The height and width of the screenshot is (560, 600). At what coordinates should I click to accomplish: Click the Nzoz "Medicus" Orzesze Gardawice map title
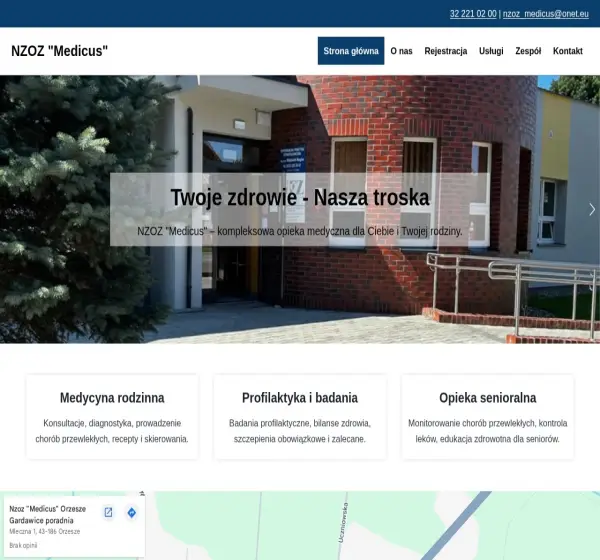47,514
